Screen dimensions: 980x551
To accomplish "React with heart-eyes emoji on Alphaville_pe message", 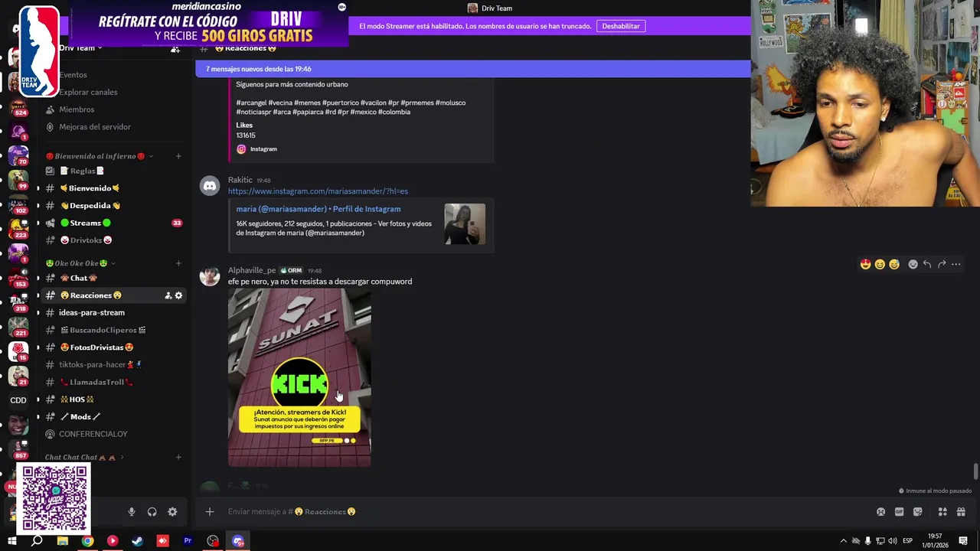I will (x=865, y=264).
